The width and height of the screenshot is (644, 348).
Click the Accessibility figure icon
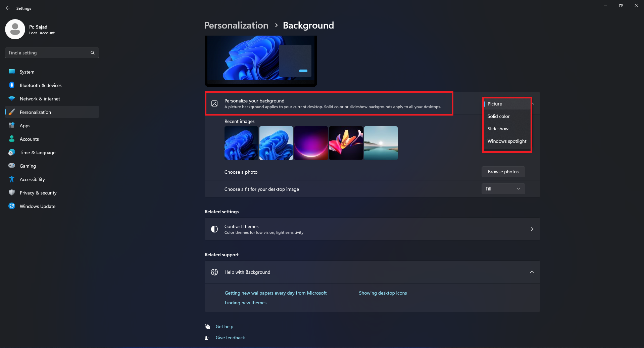(12, 179)
